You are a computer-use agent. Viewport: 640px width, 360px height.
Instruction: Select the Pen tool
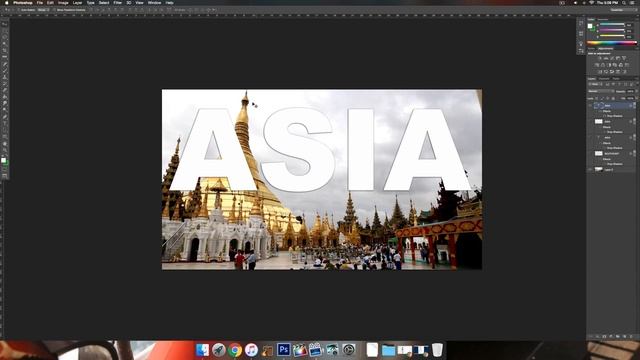[5, 116]
